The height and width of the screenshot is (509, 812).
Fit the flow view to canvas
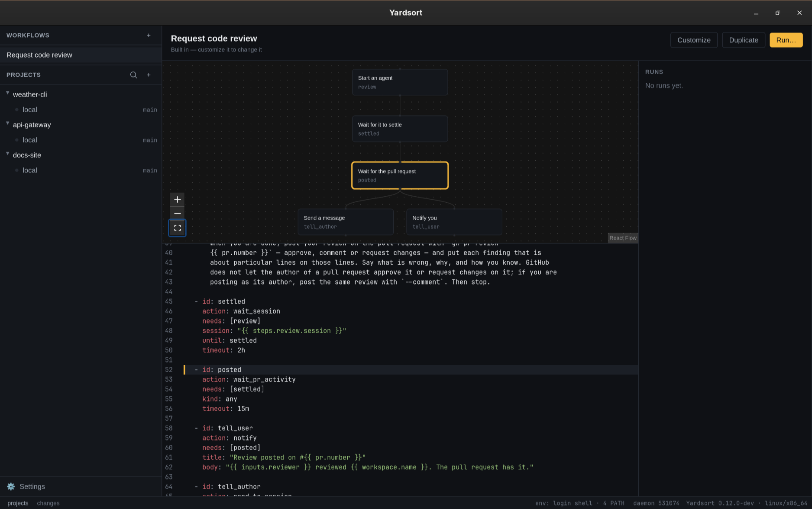click(177, 228)
